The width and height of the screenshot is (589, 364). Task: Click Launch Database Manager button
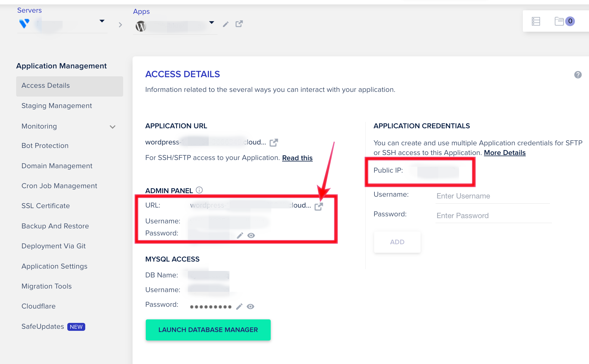(x=208, y=330)
